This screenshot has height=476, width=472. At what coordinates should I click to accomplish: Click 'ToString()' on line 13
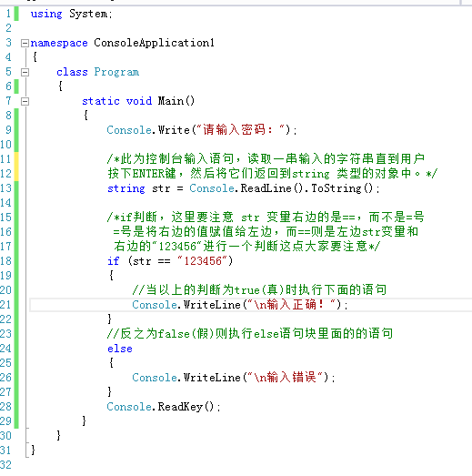342,188
